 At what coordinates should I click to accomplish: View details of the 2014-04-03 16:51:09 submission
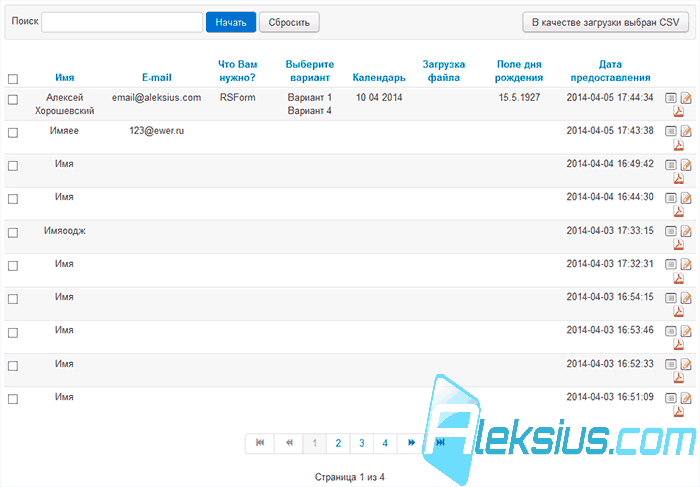tap(671, 397)
